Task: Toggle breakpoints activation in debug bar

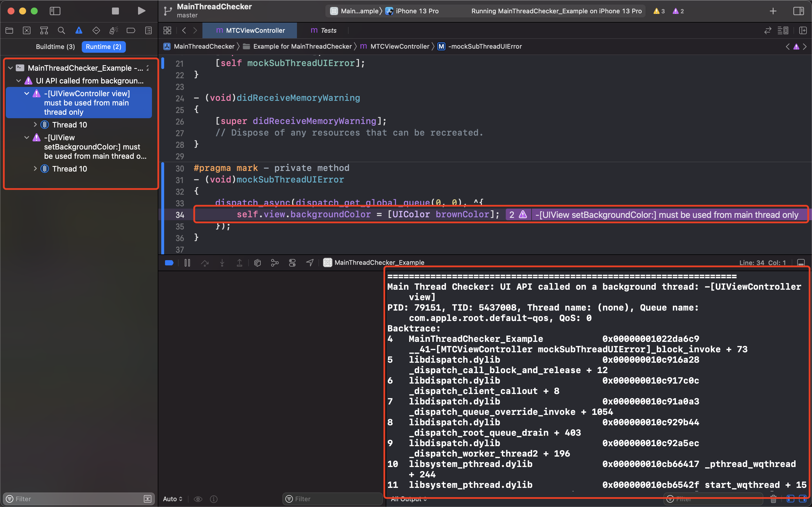Action: tap(169, 263)
